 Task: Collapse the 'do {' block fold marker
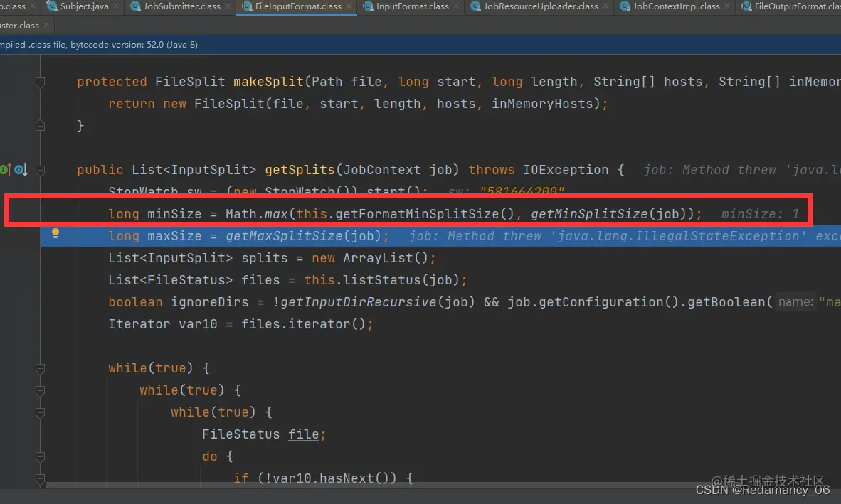(40, 457)
